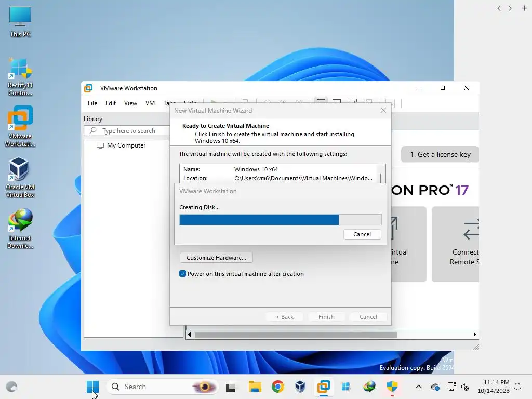532x399 pixels.
Task: Show hidden system tray icons
Action: click(x=419, y=387)
